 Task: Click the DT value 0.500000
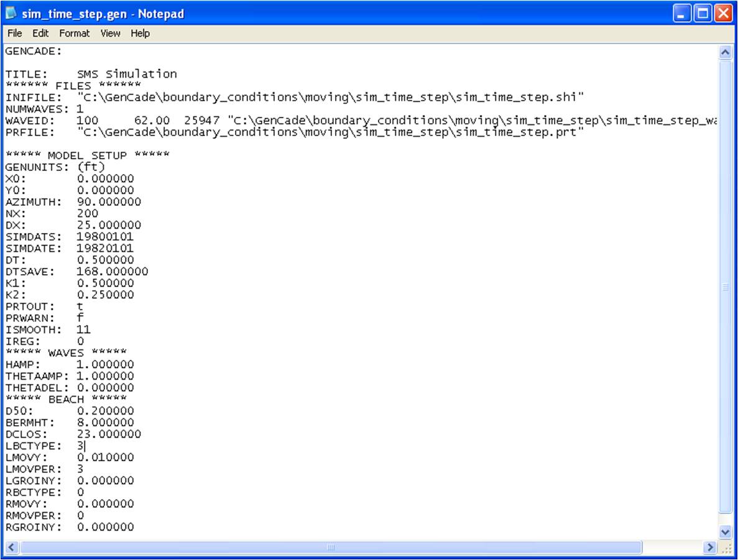coord(106,260)
